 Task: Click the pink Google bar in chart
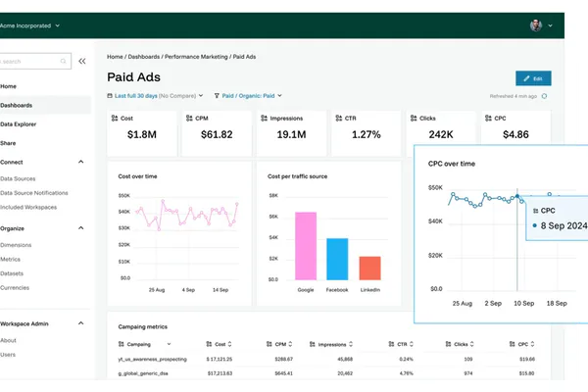point(306,246)
